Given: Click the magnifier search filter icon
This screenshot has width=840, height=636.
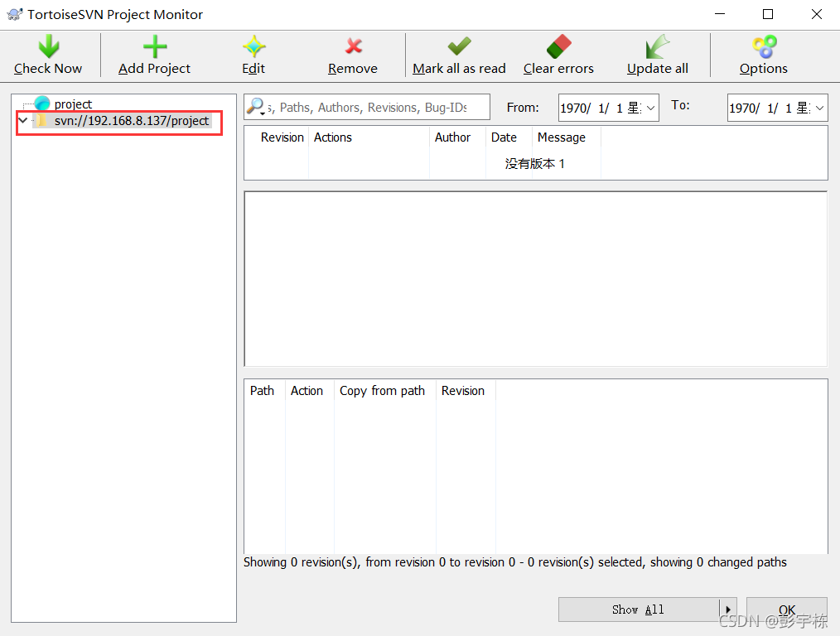Looking at the screenshot, I should pyautogui.click(x=255, y=107).
